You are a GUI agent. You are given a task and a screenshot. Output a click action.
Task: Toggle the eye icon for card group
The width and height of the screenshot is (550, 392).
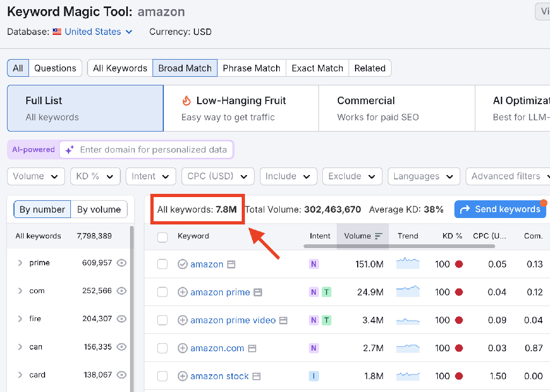click(121, 375)
